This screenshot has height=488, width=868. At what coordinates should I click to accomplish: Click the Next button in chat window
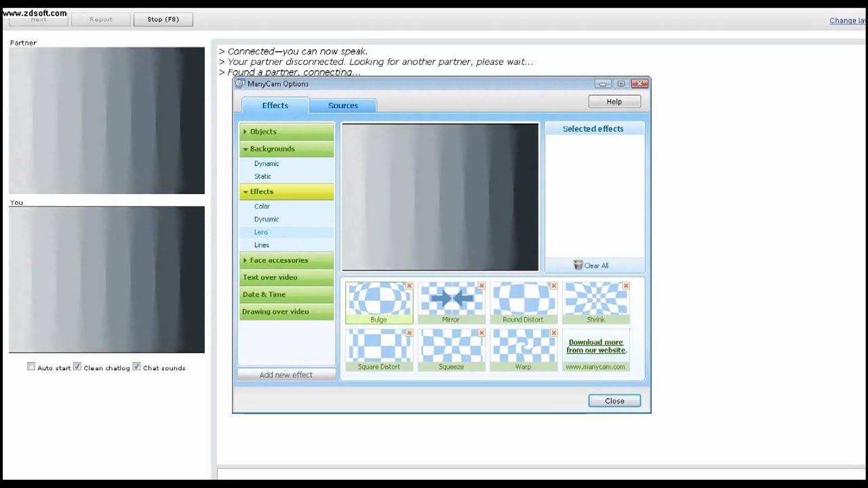pyautogui.click(x=39, y=19)
